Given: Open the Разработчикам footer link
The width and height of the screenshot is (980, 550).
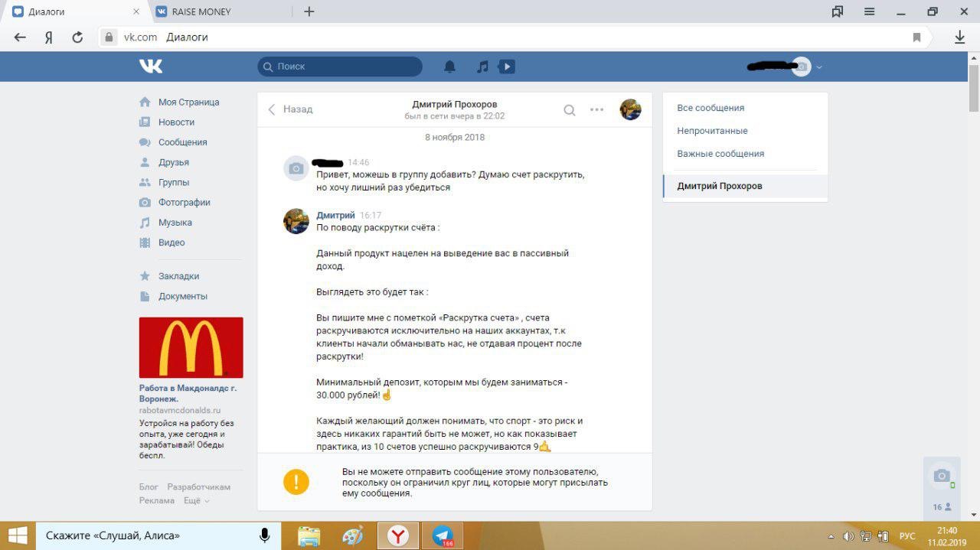Looking at the screenshot, I should click(199, 487).
